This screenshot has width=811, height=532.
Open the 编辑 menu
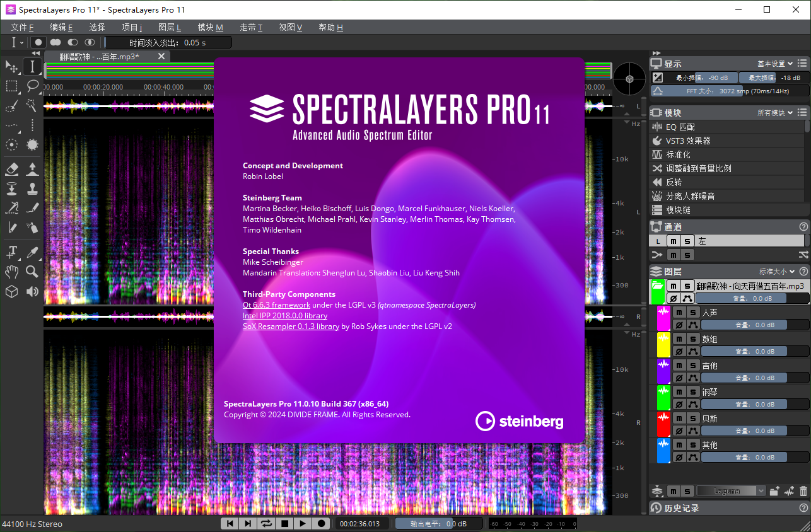[x=61, y=27]
